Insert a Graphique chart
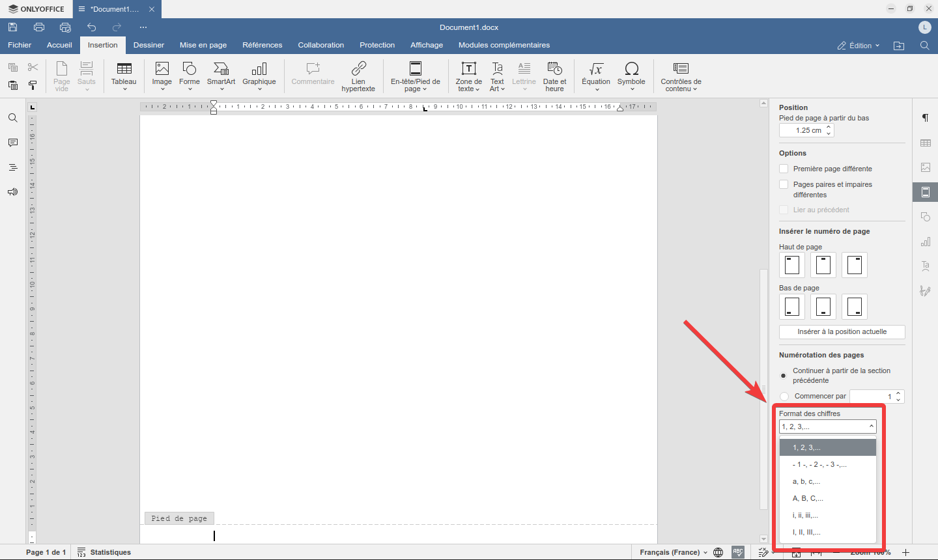The width and height of the screenshot is (938, 560). click(259, 76)
